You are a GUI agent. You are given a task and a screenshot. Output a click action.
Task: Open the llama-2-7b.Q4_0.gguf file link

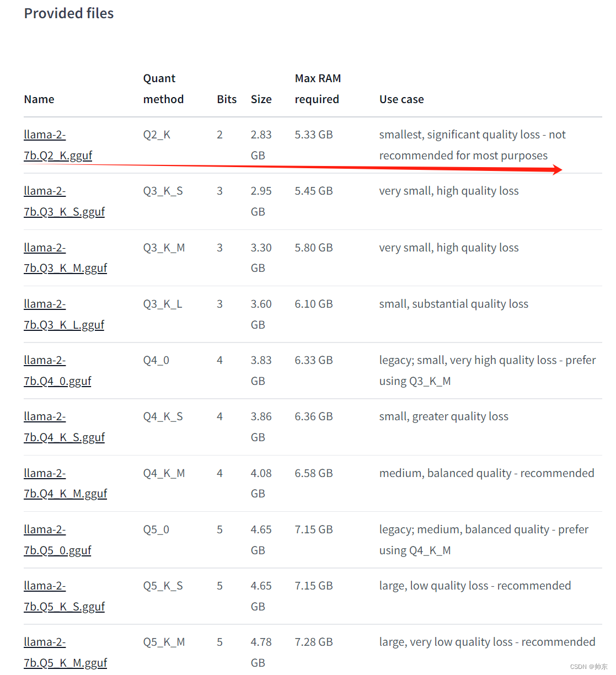tap(57, 371)
